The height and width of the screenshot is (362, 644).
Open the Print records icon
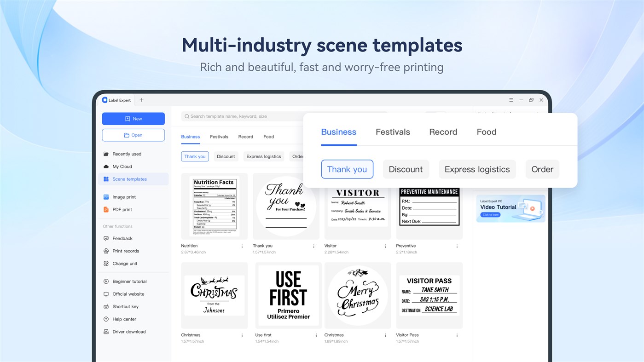[x=106, y=251]
